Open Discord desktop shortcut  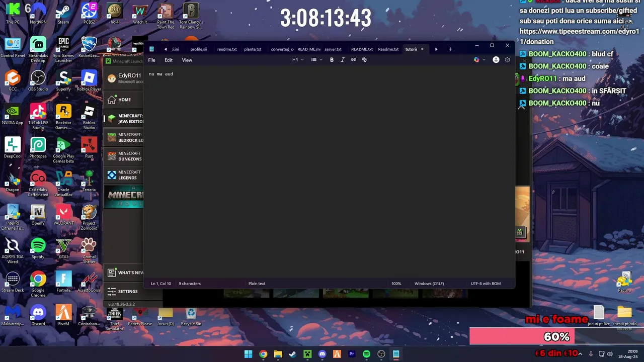(38, 315)
